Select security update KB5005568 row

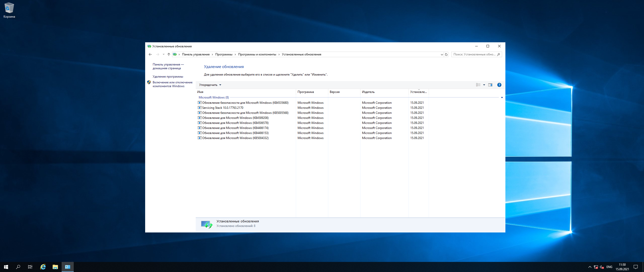click(313, 113)
